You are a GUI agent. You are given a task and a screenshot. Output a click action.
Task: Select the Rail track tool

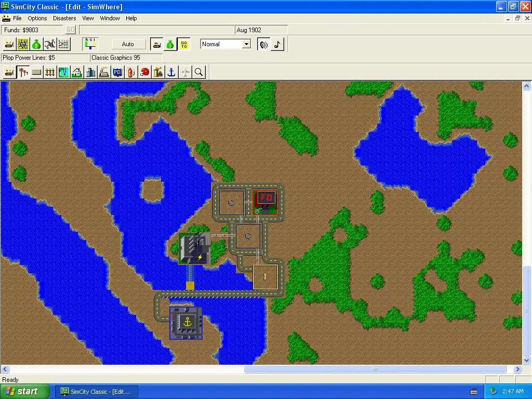pyautogui.click(x=50, y=72)
